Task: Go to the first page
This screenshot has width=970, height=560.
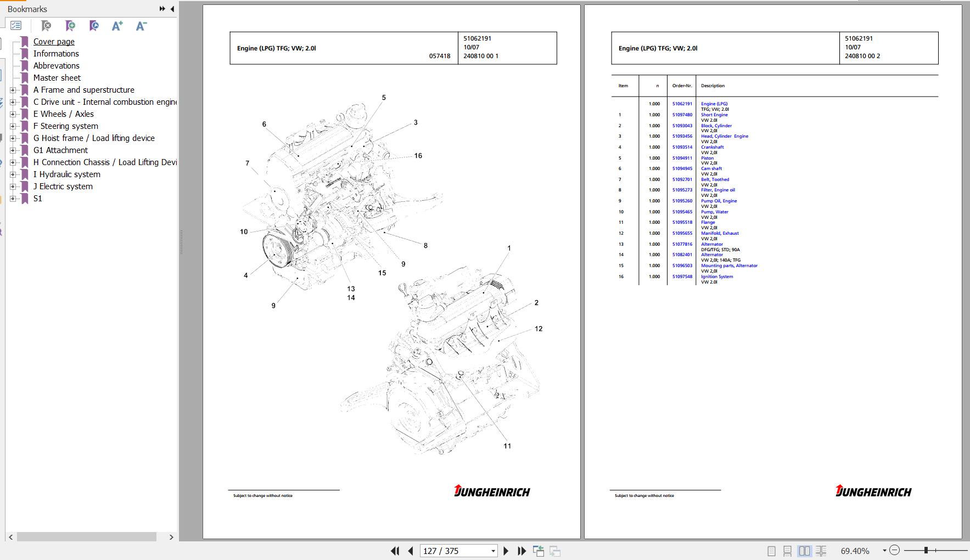Action: pyautogui.click(x=395, y=551)
